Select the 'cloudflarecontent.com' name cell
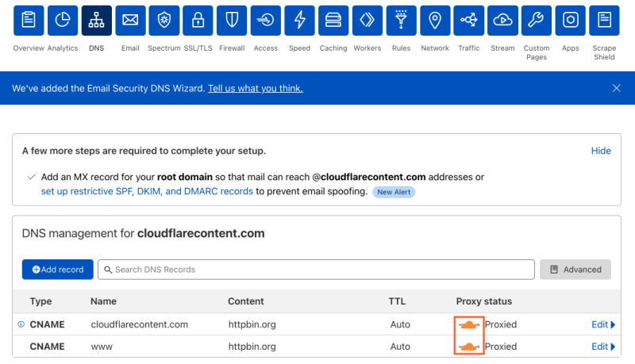 pyautogui.click(x=140, y=324)
